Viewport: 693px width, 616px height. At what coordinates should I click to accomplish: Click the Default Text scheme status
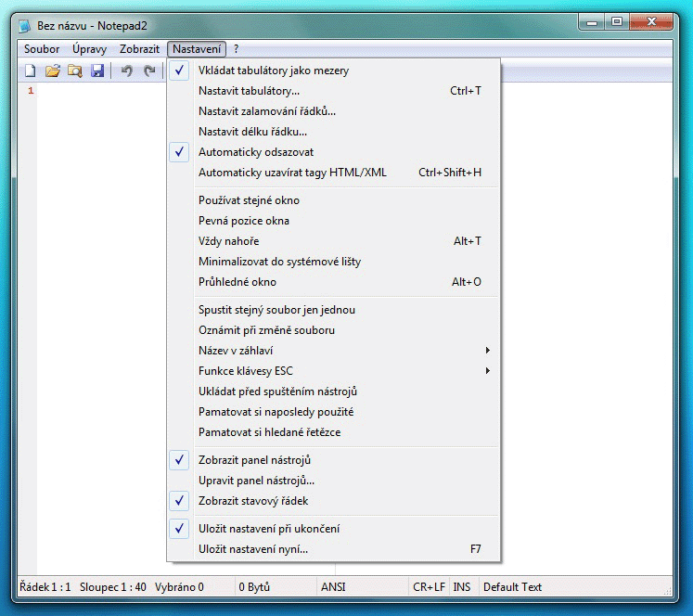(x=512, y=587)
